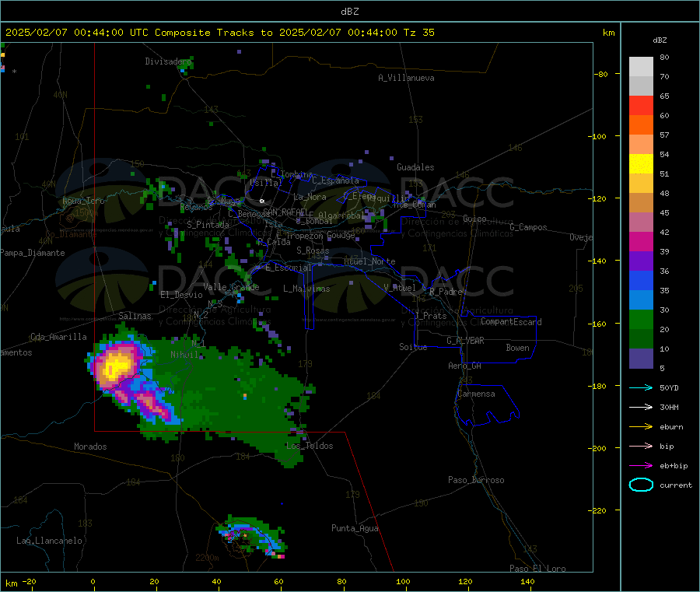Select the 54 dBZ yellow dotted color band
This screenshot has height=592, width=700.
pos(641,164)
